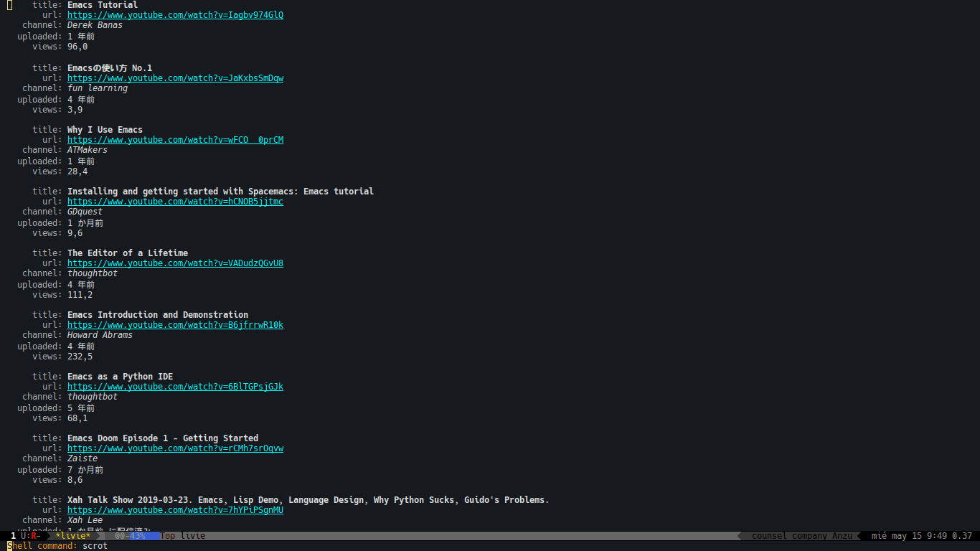Click the views value '232,5'

[x=80, y=357]
